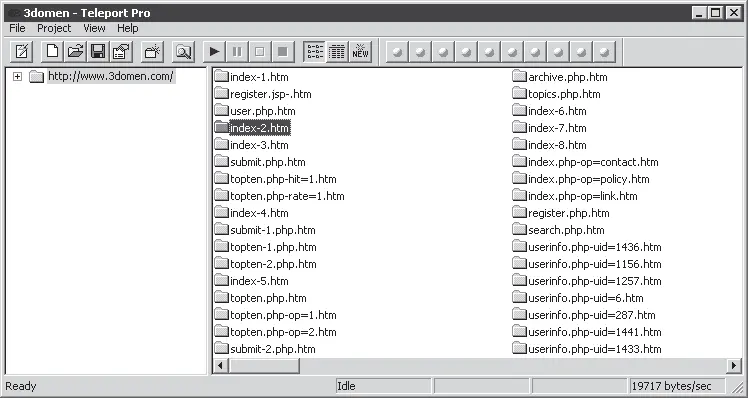
Task: Start the project with the play icon
Action: click(214, 52)
